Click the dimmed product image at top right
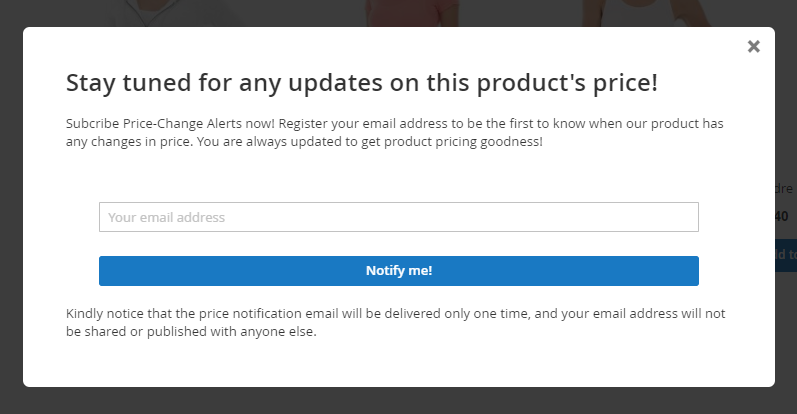 (646, 13)
